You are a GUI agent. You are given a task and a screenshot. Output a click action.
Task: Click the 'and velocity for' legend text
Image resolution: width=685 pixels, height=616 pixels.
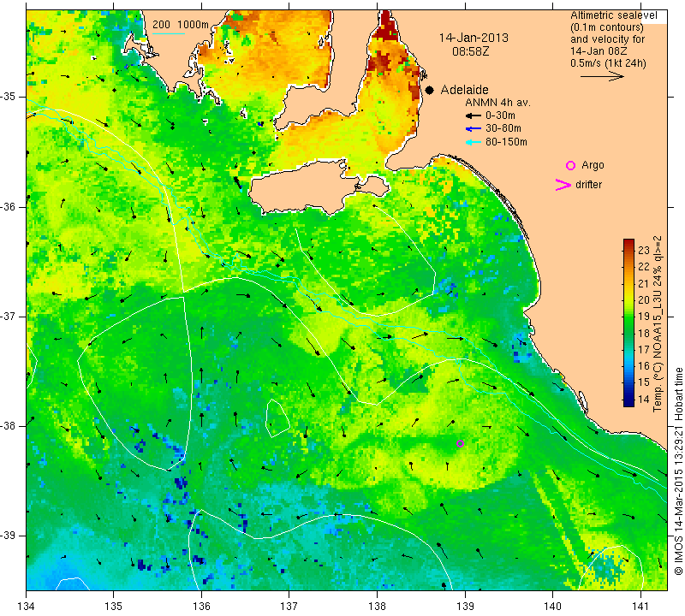[x=608, y=39]
